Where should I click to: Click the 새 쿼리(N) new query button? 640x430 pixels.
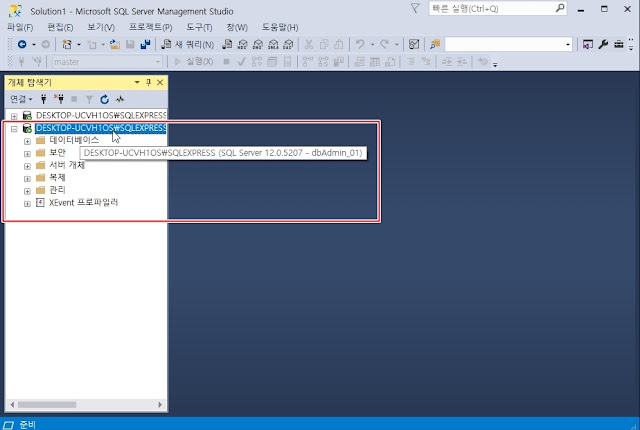coord(188,44)
